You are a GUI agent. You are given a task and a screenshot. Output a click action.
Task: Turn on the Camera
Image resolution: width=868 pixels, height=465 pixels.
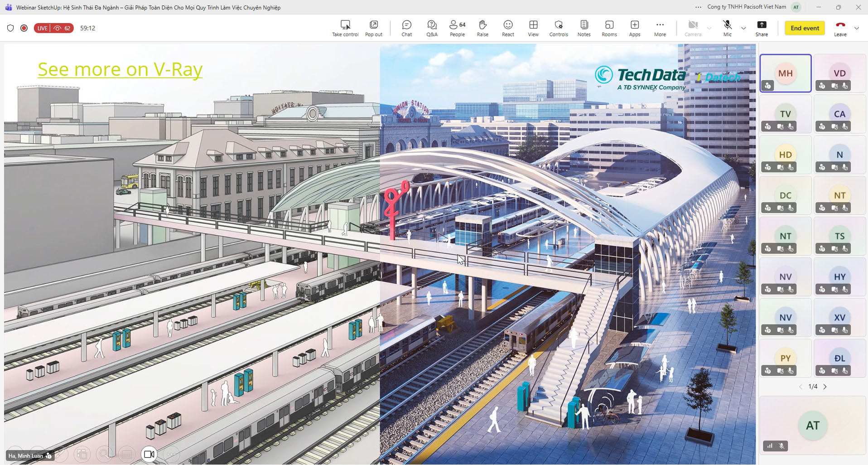coord(693,28)
